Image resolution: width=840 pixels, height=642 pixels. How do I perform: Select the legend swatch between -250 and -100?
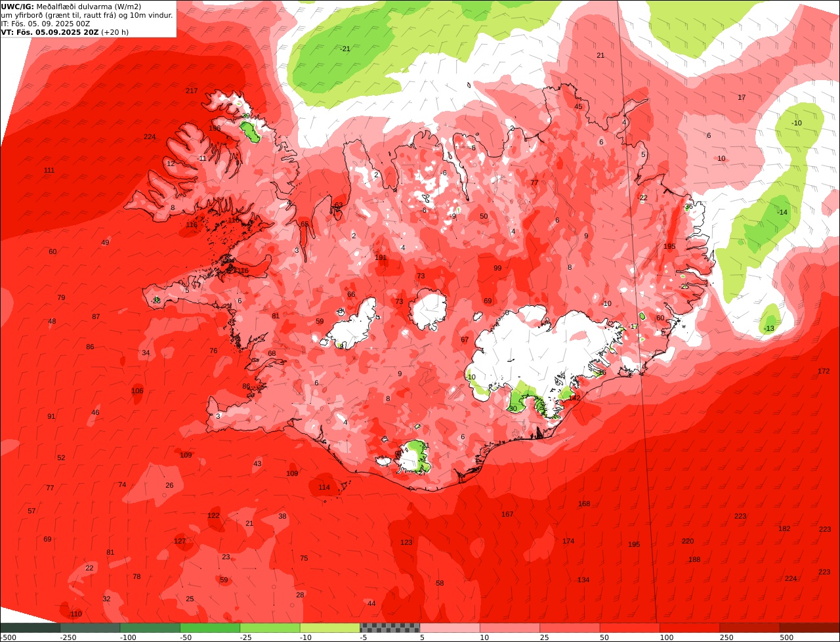90,628
